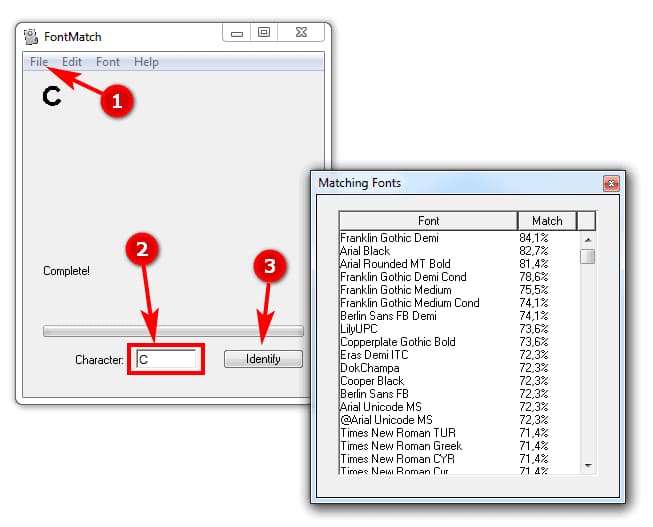Click the Character input field
Viewport: 653px width, 527px height.
(166, 359)
